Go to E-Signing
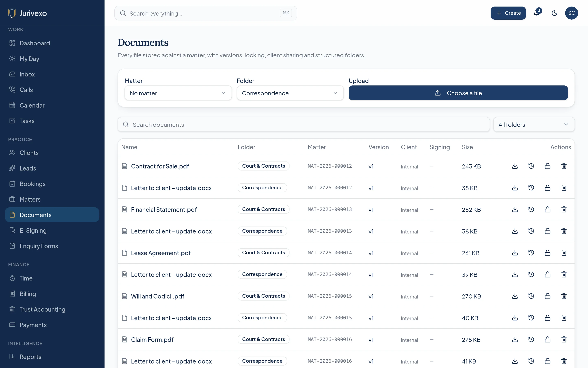588x368 pixels. (x=52, y=230)
